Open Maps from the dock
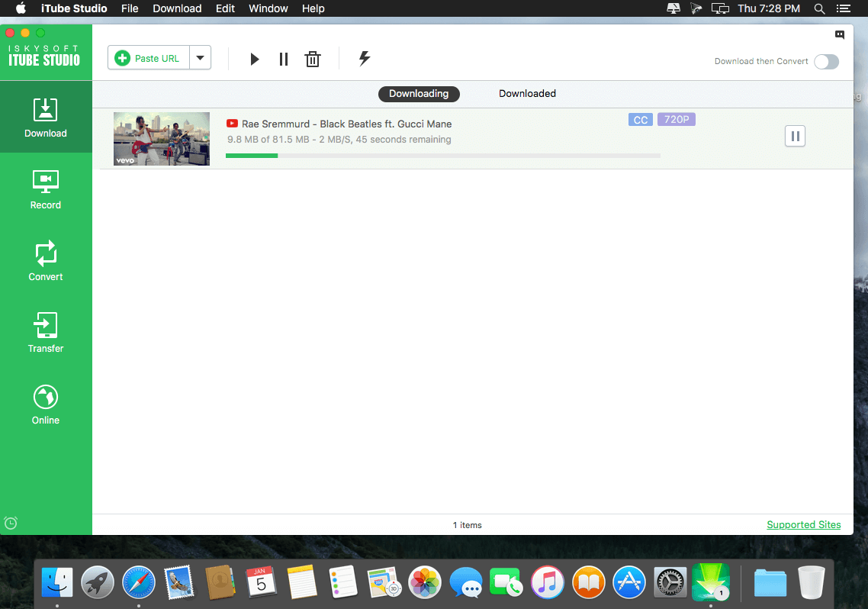The image size is (868, 609). click(384, 582)
